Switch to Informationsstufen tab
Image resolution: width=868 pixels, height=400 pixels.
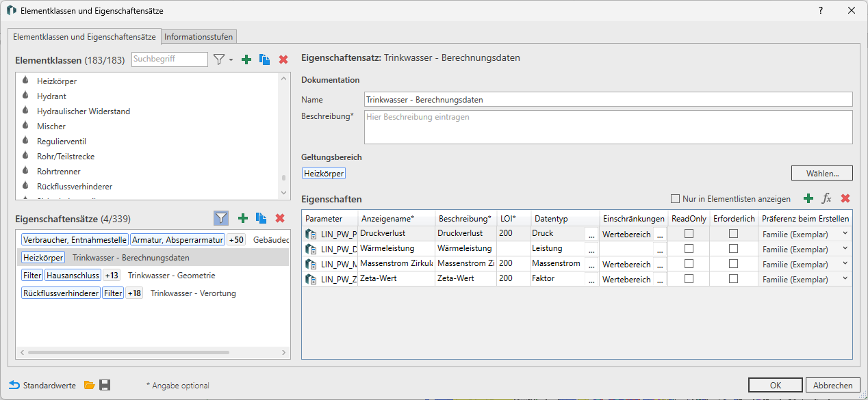199,37
